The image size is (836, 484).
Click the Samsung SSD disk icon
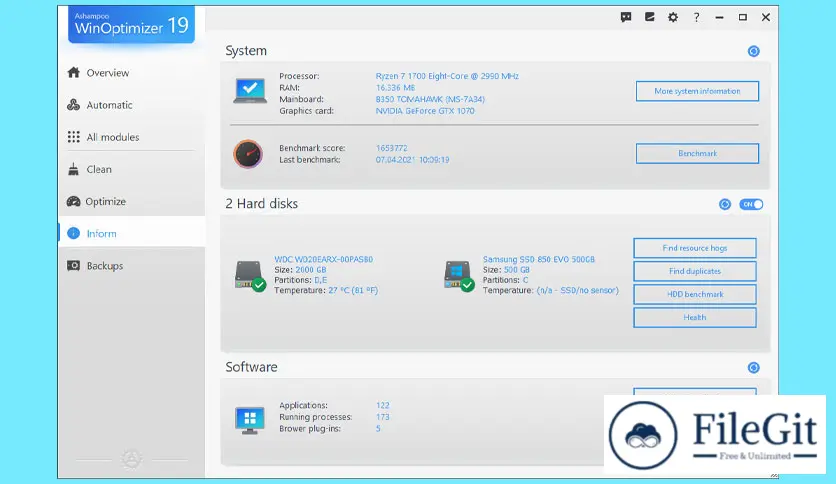click(459, 276)
